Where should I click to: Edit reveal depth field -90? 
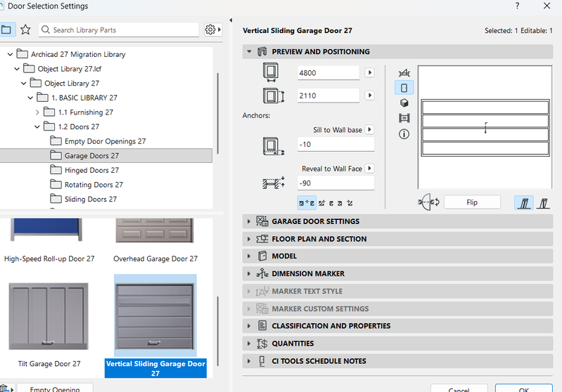[x=336, y=183]
